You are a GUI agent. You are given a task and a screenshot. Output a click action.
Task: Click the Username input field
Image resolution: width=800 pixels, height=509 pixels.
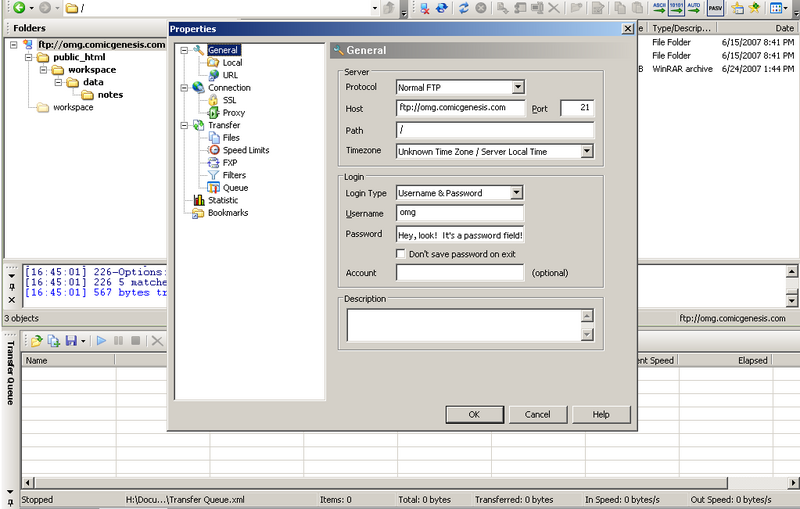point(460,213)
